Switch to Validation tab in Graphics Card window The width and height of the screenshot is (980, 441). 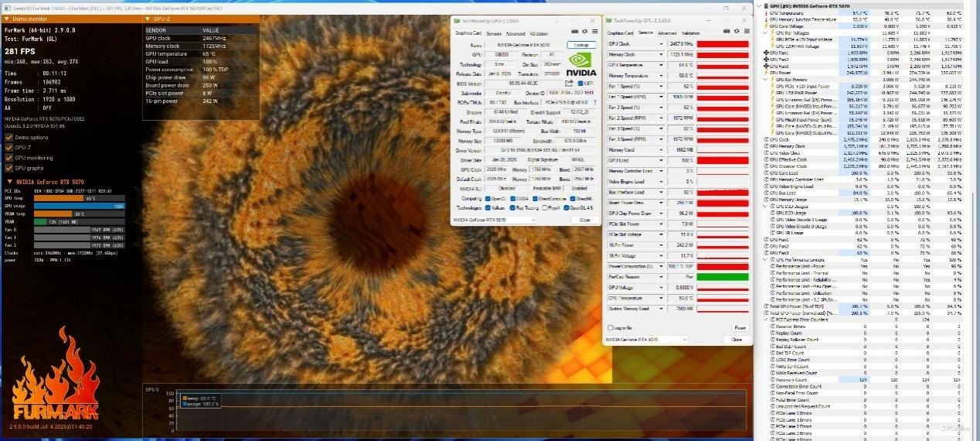click(539, 33)
